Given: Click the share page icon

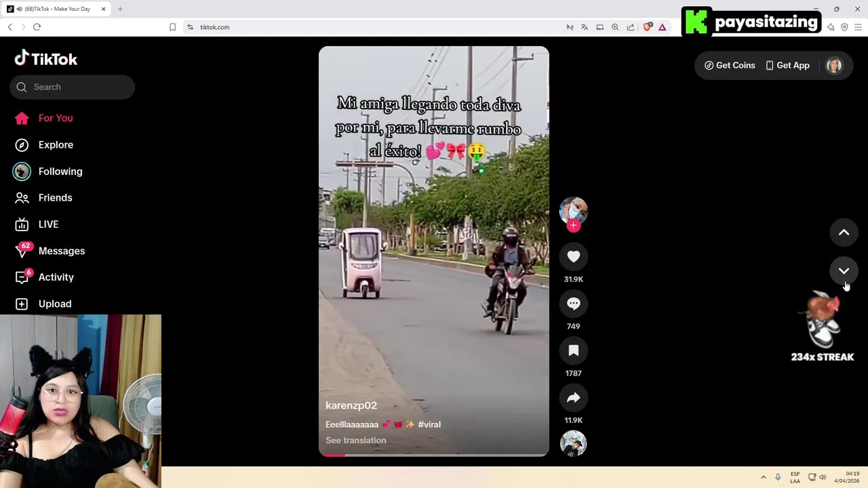Looking at the screenshot, I should [631, 27].
